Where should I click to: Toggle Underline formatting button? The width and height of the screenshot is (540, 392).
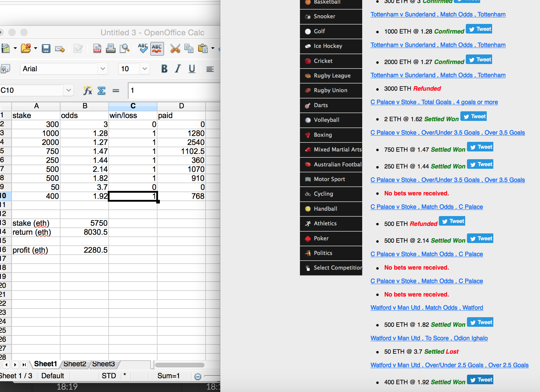(192, 69)
